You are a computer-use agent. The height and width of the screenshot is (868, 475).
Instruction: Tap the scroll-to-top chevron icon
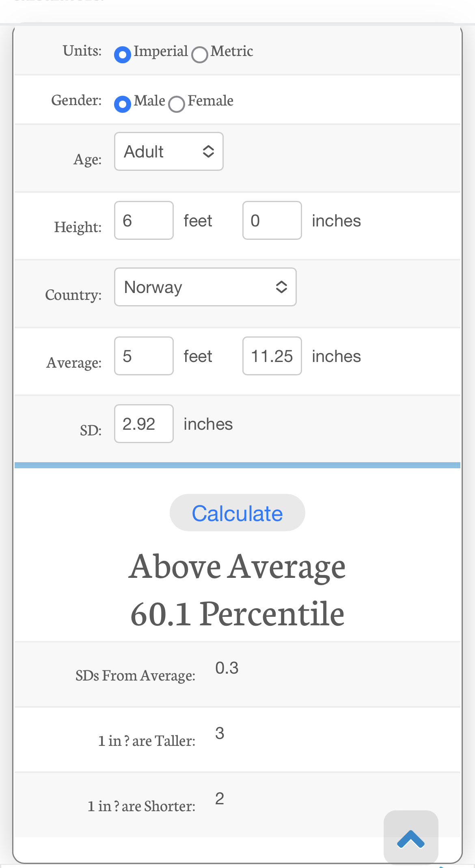click(411, 839)
